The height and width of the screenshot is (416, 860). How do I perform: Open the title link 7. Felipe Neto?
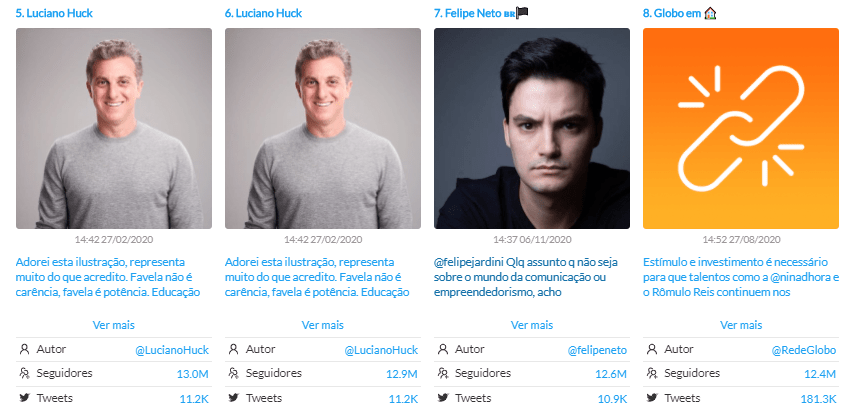(x=468, y=13)
